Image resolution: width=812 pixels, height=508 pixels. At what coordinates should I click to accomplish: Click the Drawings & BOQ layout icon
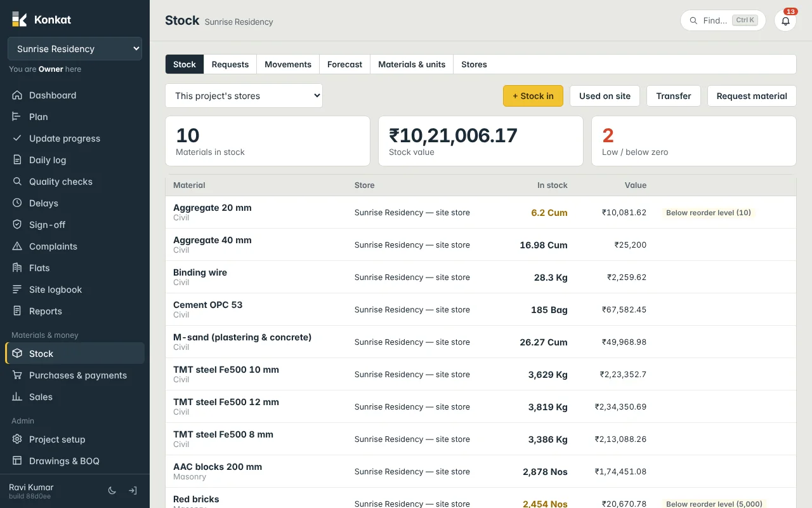tap(17, 461)
